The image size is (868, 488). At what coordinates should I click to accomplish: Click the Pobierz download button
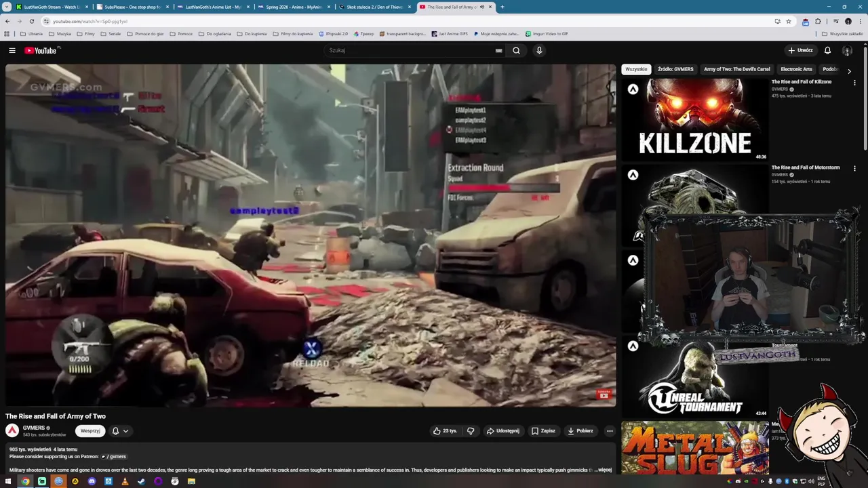(x=580, y=430)
